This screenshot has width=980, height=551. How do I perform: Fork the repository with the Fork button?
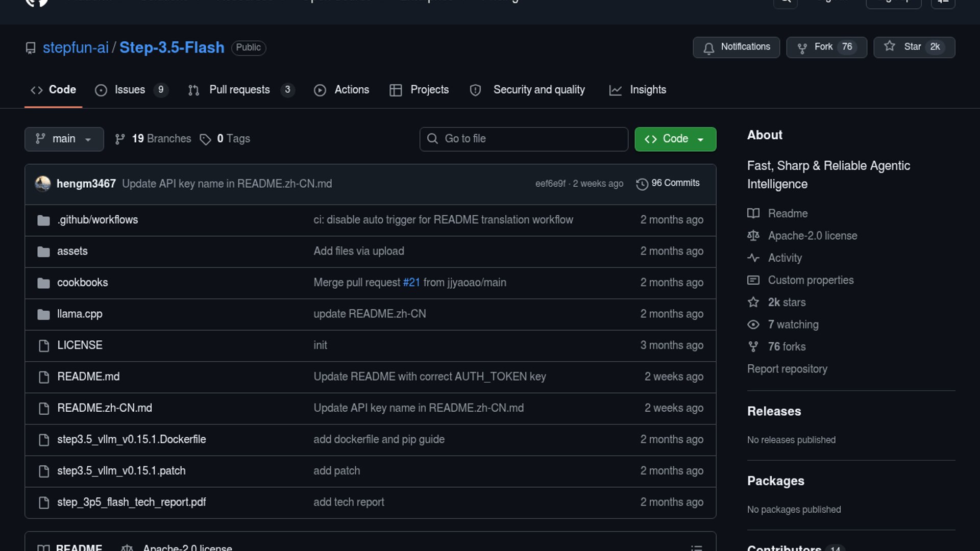(823, 47)
